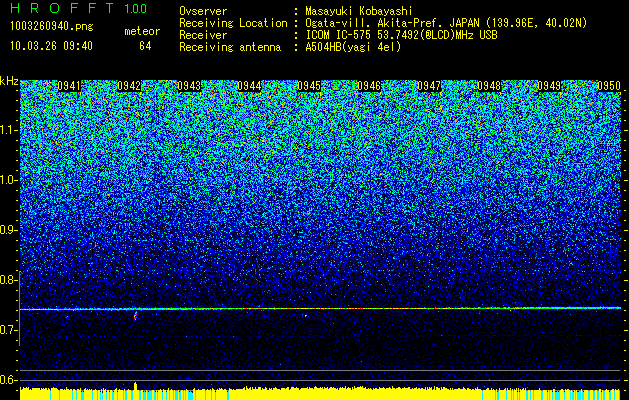Viewport: 629px width, 400px height.
Task: Click the 0942 time marker
Action: pyautogui.click(x=129, y=86)
